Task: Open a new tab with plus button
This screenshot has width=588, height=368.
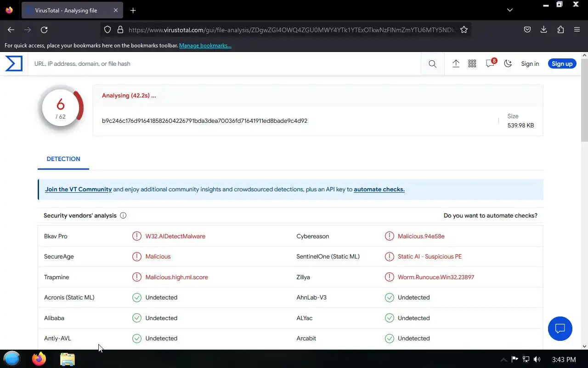Action: 133,10
